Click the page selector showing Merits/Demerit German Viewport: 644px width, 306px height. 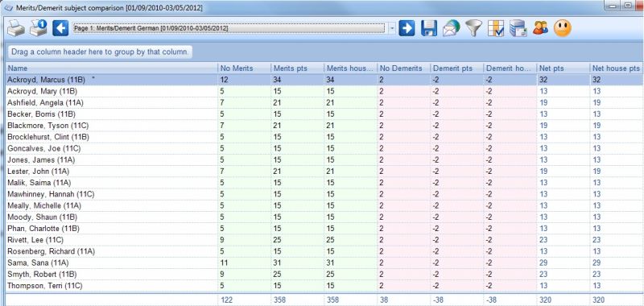coord(229,28)
